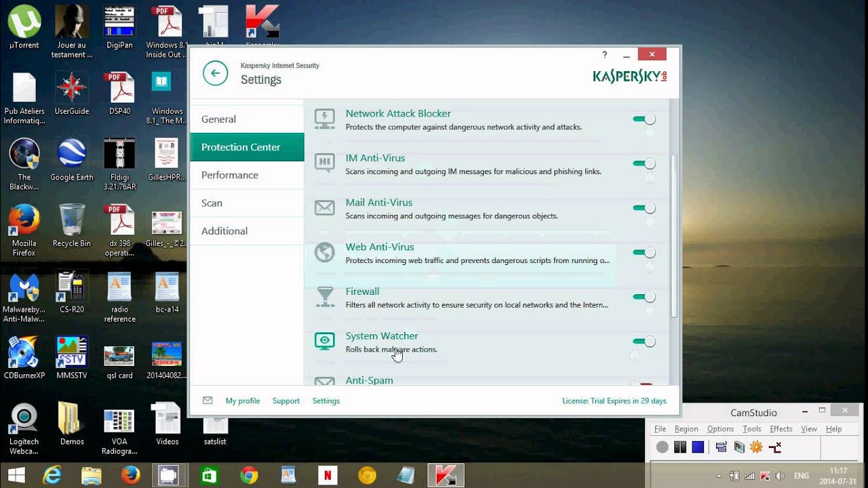Select the Scan settings tab
Image resolution: width=868 pixels, height=488 pixels.
point(247,203)
